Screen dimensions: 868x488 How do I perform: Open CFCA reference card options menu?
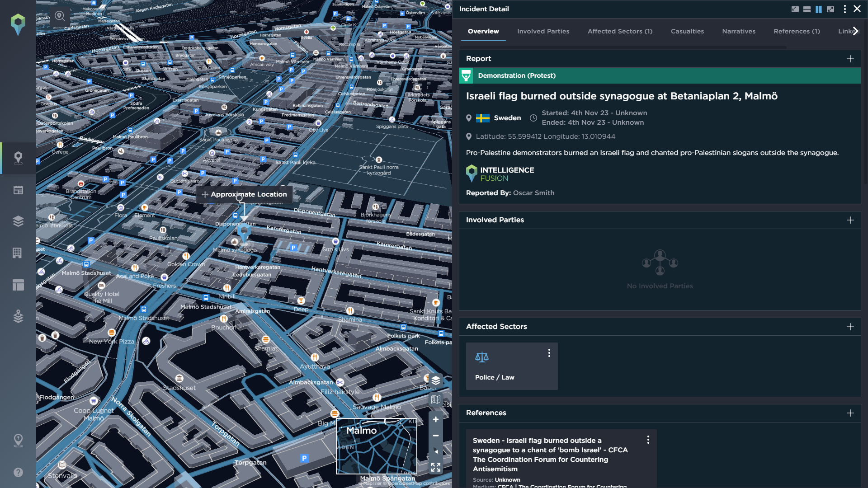click(648, 440)
